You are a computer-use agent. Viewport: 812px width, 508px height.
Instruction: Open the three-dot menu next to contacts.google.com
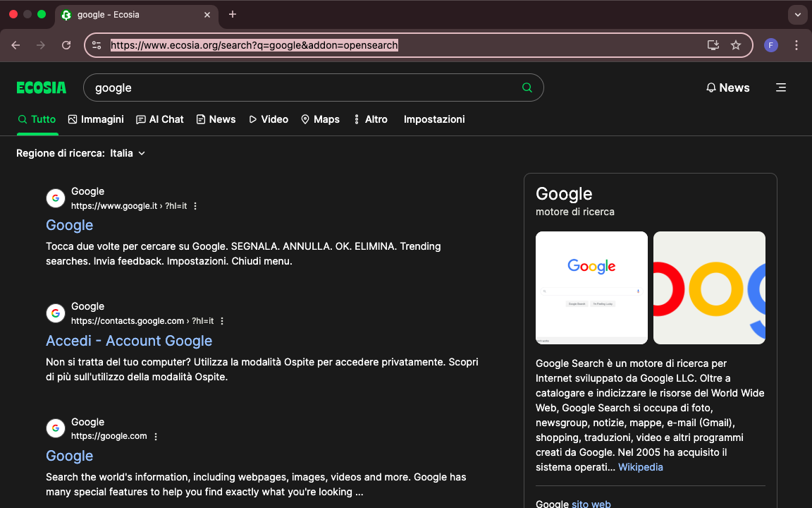(222, 320)
